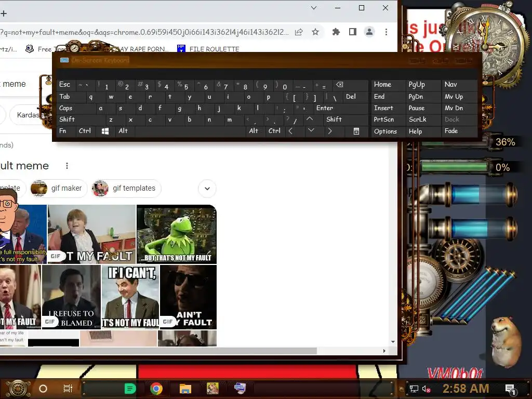Click the Enter key on On-Screen Keyboard
The image size is (532, 399).
[341, 108]
